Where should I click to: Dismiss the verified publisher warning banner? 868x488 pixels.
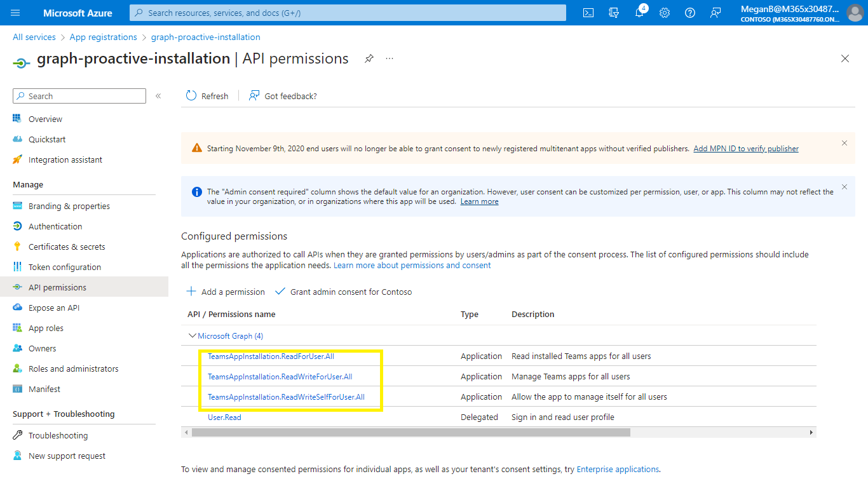coord(844,143)
